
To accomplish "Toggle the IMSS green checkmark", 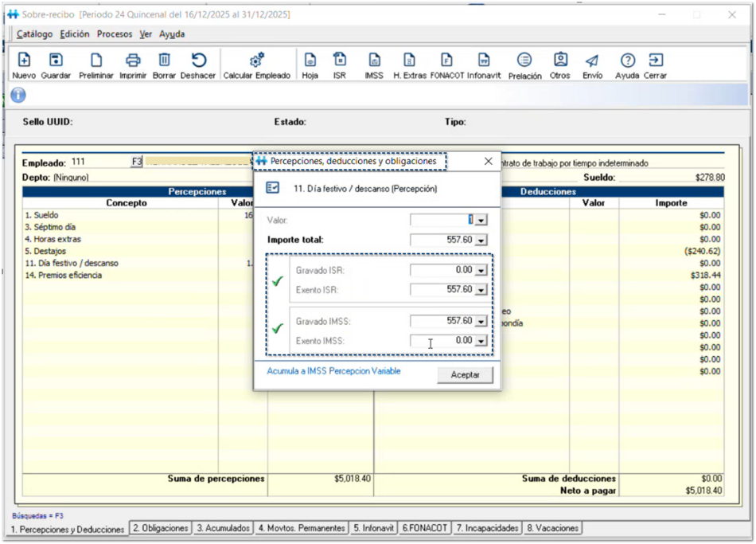I will click(x=278, y=328).
